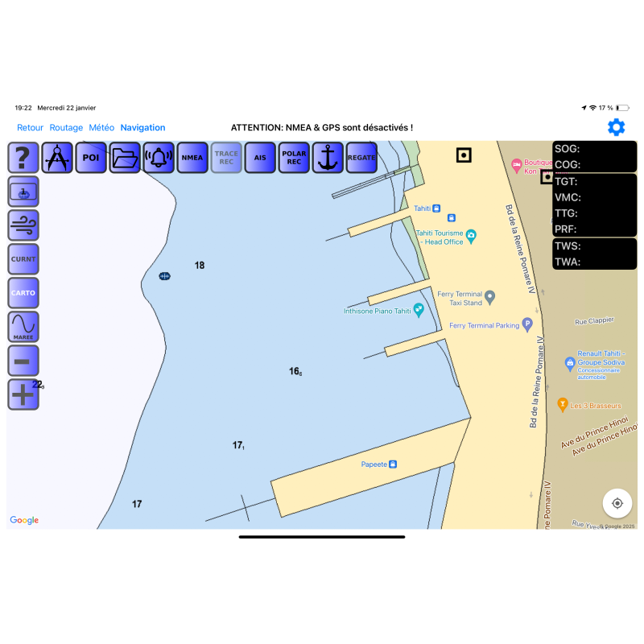Screen dimensions: 644x644
Task: Switch to the Météo tab
Action: (101, 128)
